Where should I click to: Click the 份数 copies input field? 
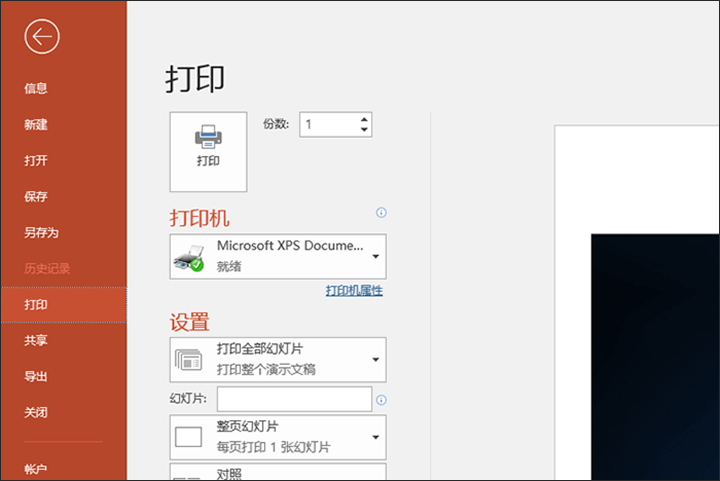click(330, 124)
